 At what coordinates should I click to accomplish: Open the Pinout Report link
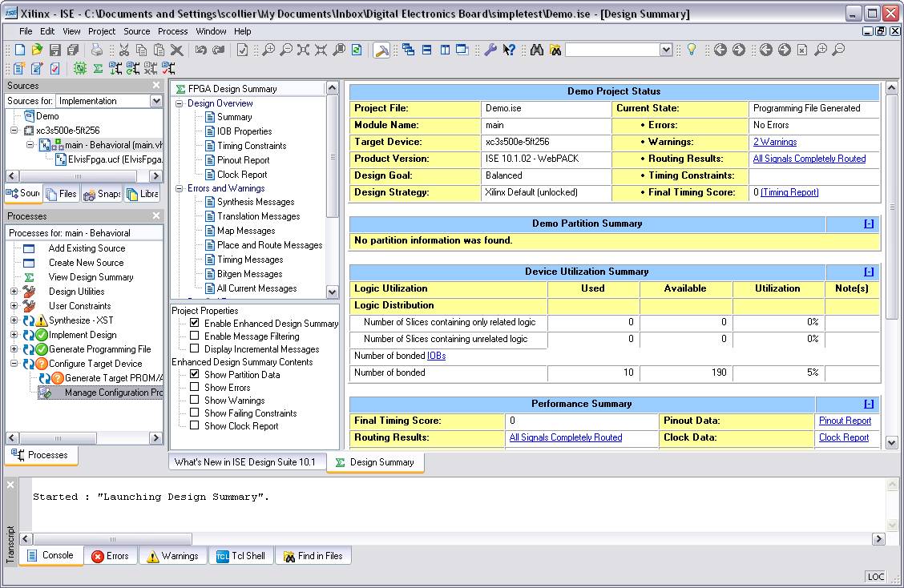(845, 421)
